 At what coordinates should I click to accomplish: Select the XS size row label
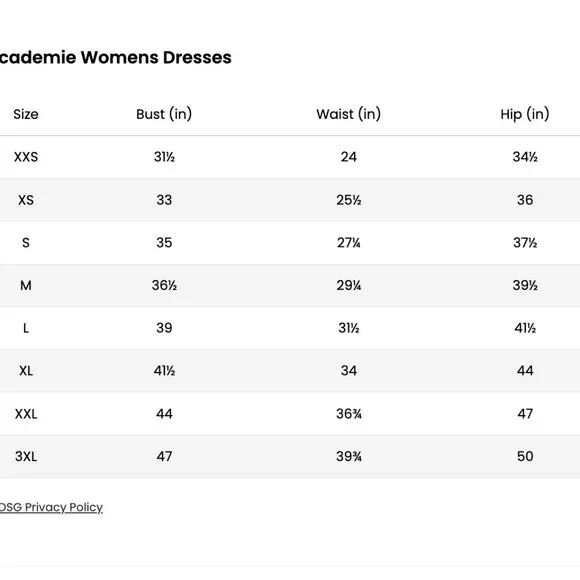click(x=26, y=200)
